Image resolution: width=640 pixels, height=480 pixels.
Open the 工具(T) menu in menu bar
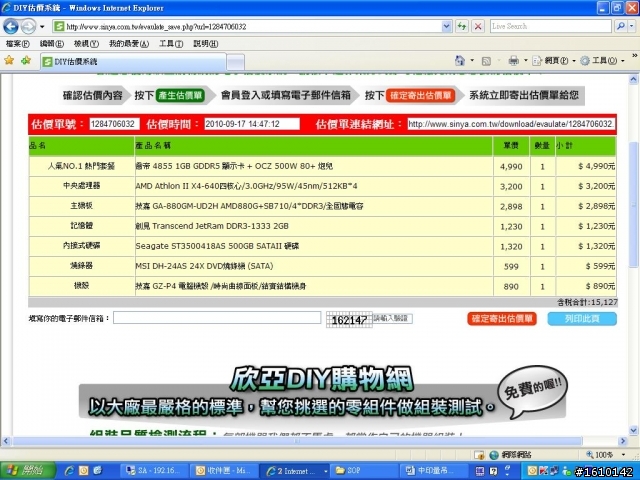[x=171, y=44]
